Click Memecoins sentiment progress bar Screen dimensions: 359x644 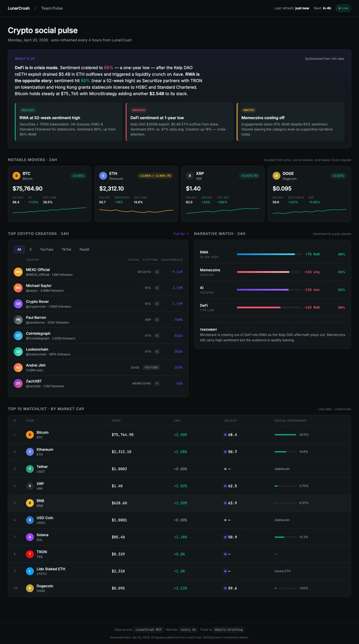(268, 272)
